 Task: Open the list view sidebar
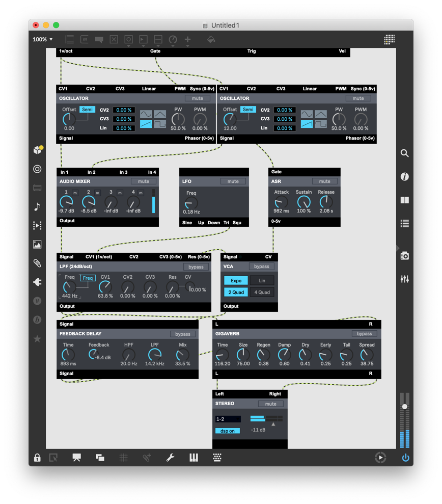click(404, 223)
